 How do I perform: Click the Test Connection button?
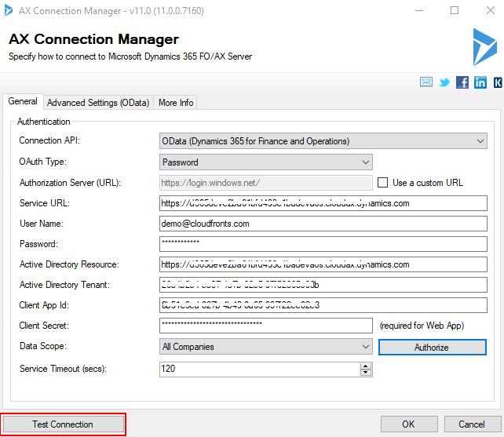click(63, 424)
